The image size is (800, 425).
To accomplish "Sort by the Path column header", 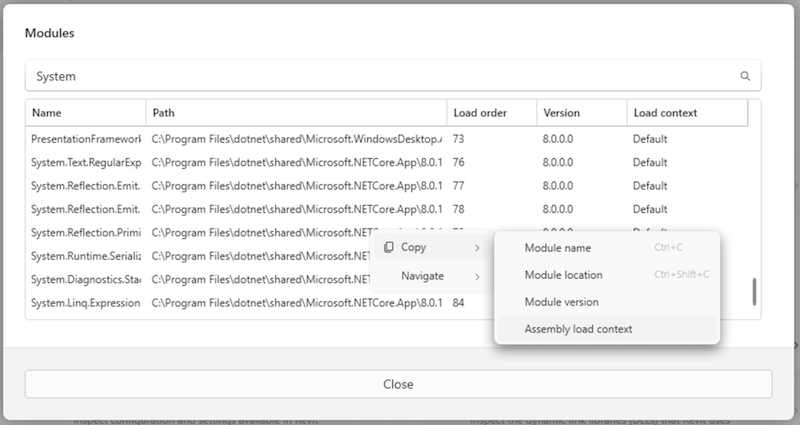I will [x=295, y=113].
